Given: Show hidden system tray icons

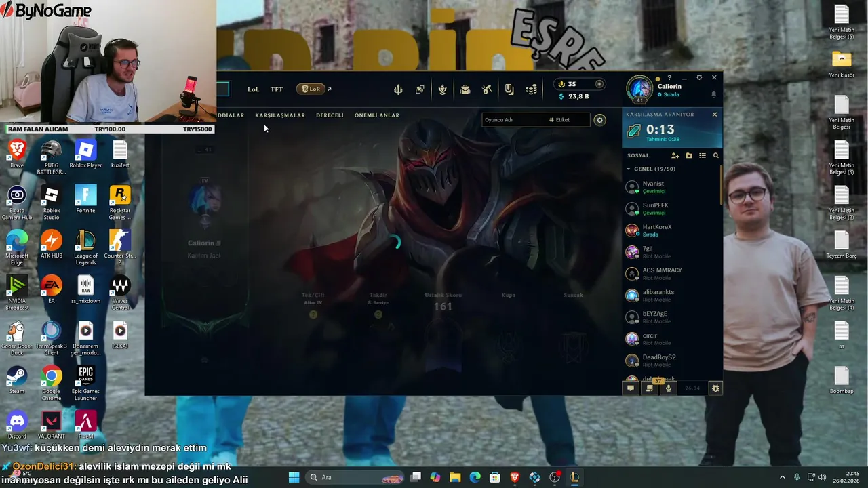Looking at the screenshot, I should click(782, 477).
